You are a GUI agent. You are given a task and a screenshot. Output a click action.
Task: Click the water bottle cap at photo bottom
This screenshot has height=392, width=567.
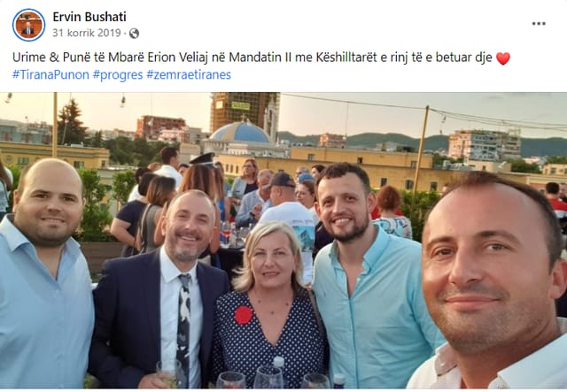click(278, 362)
